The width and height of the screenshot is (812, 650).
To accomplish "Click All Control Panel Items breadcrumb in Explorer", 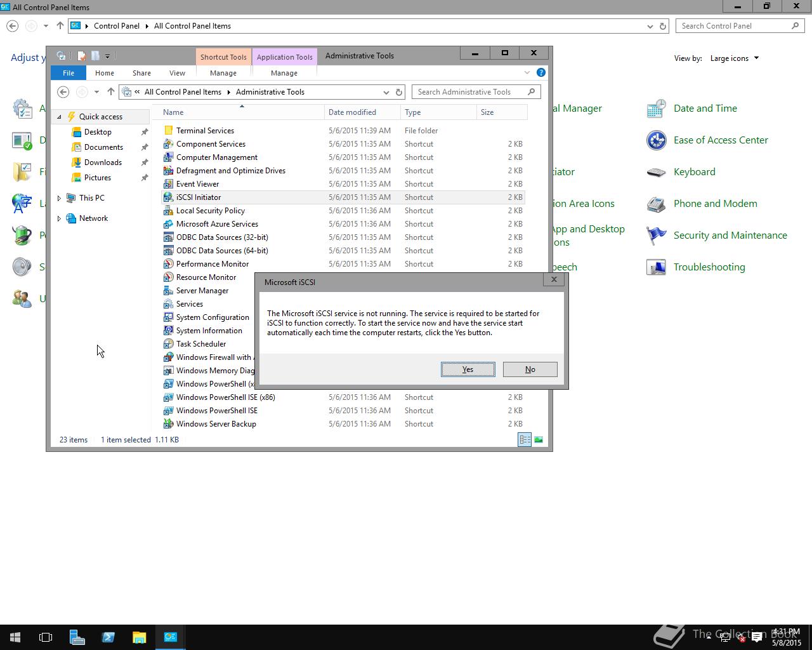I will point(183,92).
